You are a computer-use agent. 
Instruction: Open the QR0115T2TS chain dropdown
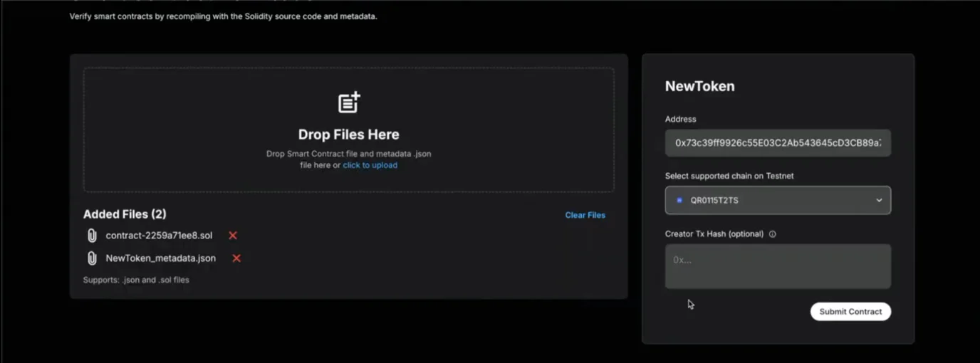tap(777, 201)
